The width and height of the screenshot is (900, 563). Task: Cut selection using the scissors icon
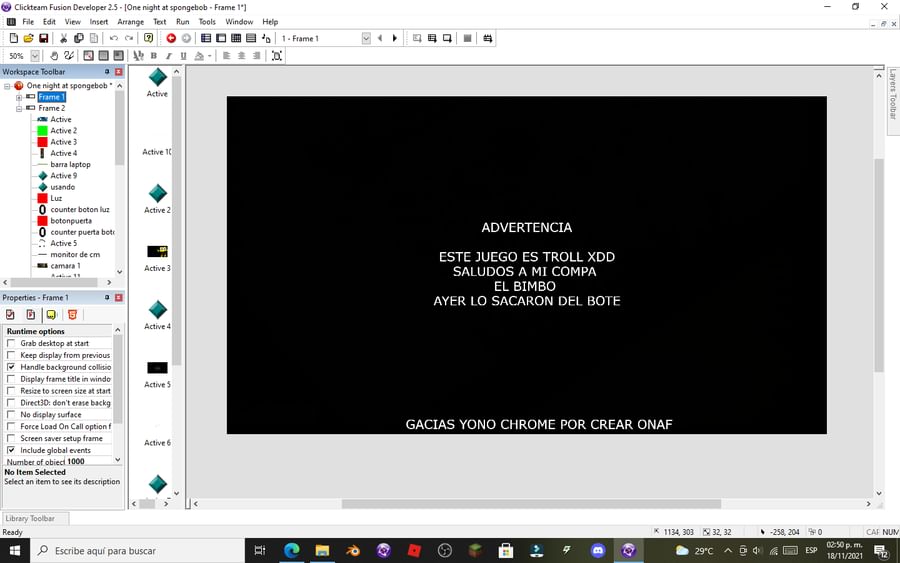click(64, 38)
